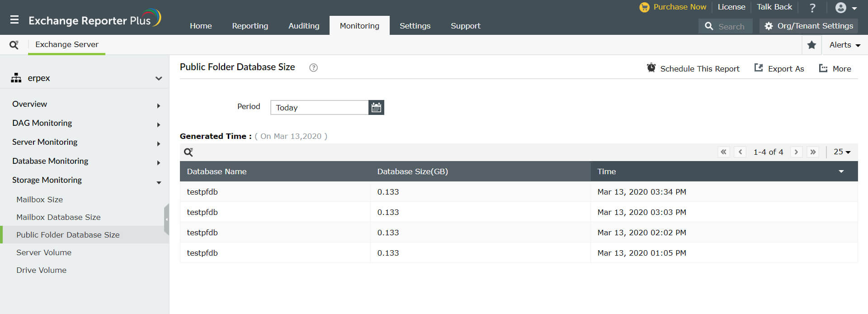
Task: Open Mailbox Database Size report
Action: tap(58, 217)
